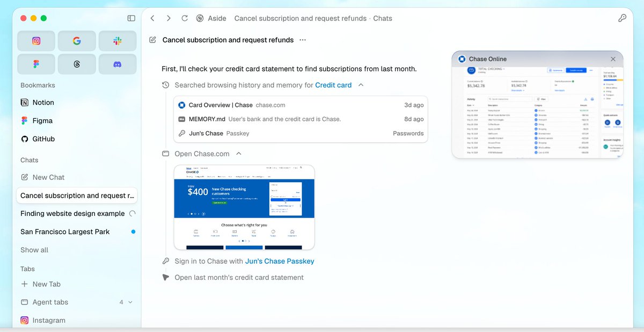Screen dimensions: 644x332
Task: Click the Jun's Chase Passkey link
Action: click(280, 261)
